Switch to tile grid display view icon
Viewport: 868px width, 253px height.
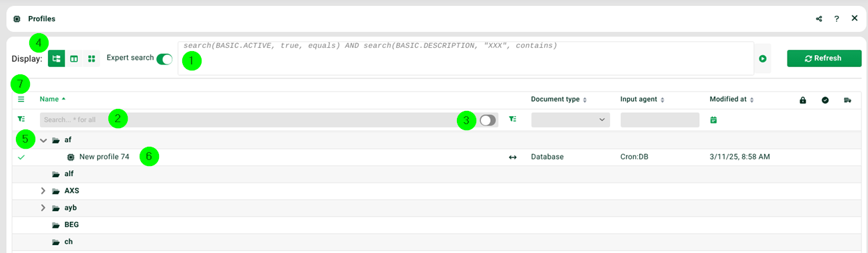[91, 58]
